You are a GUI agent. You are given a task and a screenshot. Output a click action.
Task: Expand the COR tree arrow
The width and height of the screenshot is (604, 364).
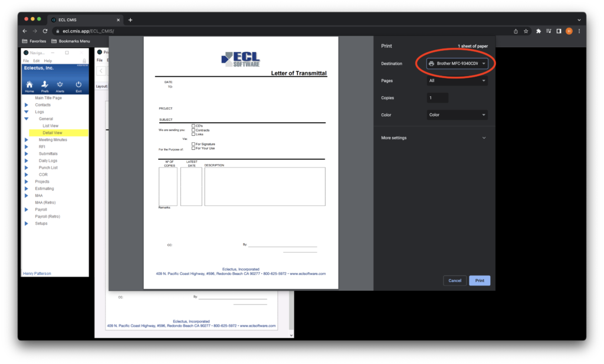[x=26, y=175]
